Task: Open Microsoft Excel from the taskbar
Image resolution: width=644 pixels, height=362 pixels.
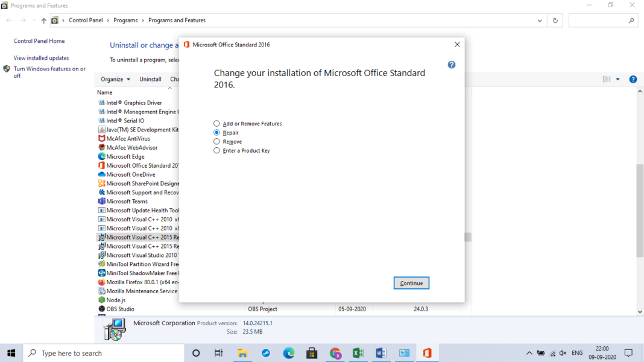Action: click(358, 353)
